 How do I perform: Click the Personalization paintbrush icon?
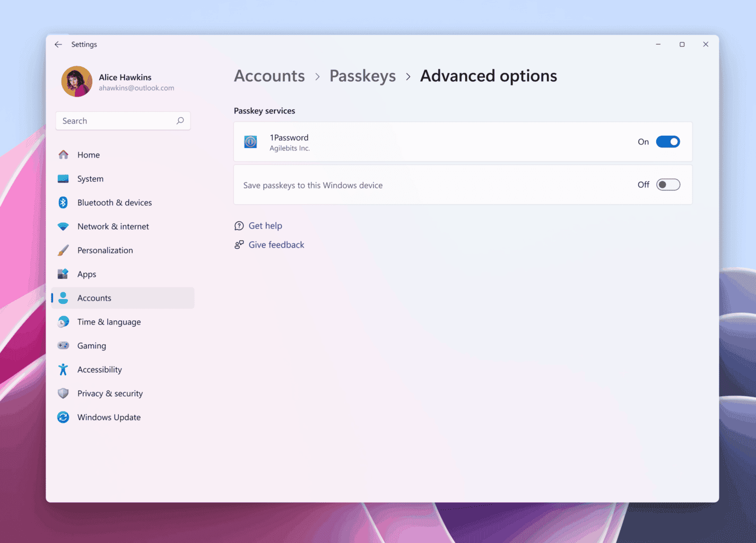(63, 250)
